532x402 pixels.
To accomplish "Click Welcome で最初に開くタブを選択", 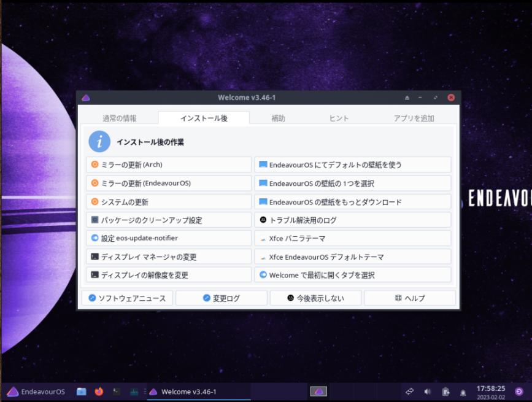I will tap(352, 275).
